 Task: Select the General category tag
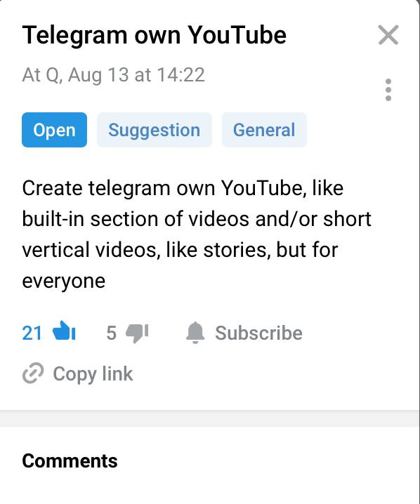tap(264, 130)
